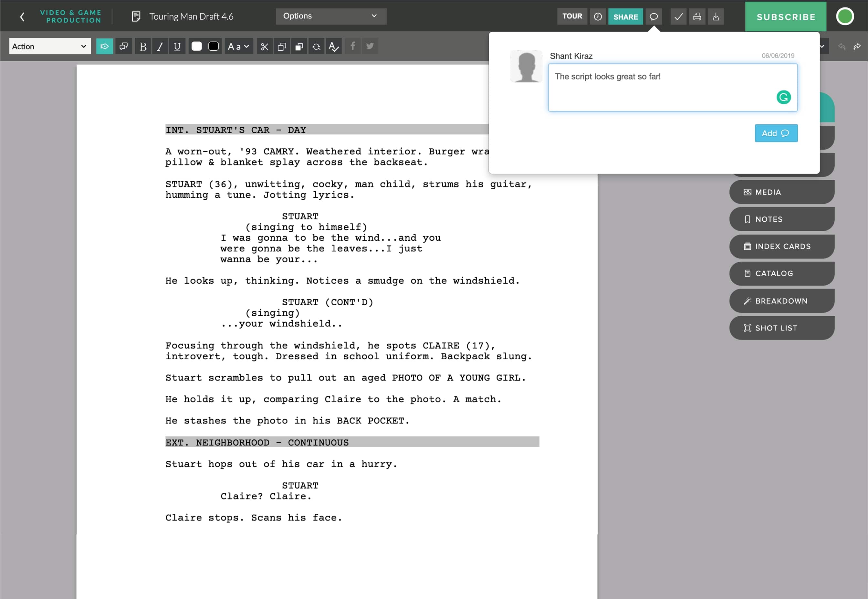Toggle the element visibility eye icon

point(104,46)
